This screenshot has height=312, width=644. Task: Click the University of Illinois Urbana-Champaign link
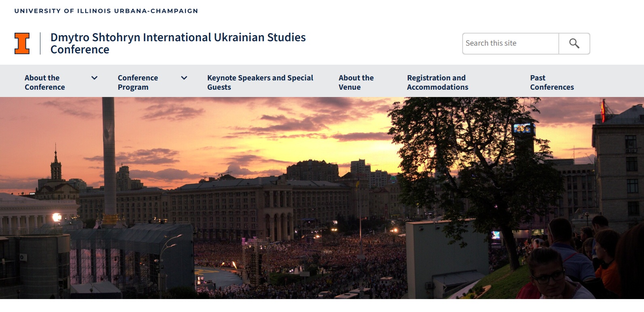(106, 11)
